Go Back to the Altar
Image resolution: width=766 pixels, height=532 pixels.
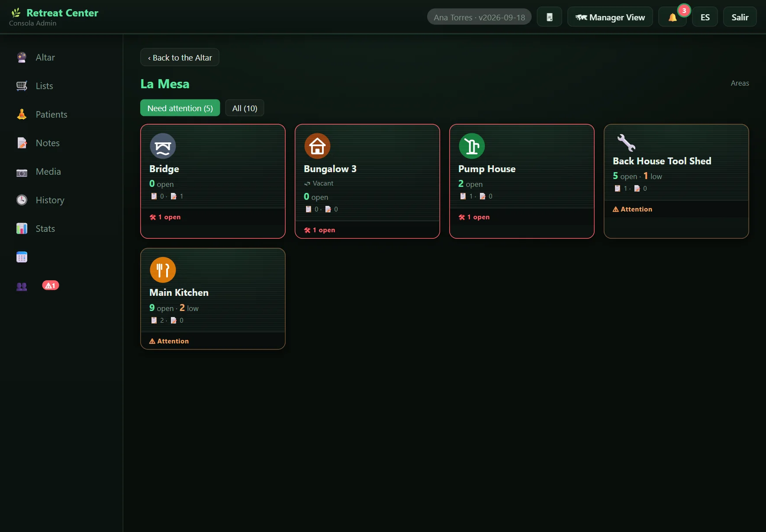[180, 58]
